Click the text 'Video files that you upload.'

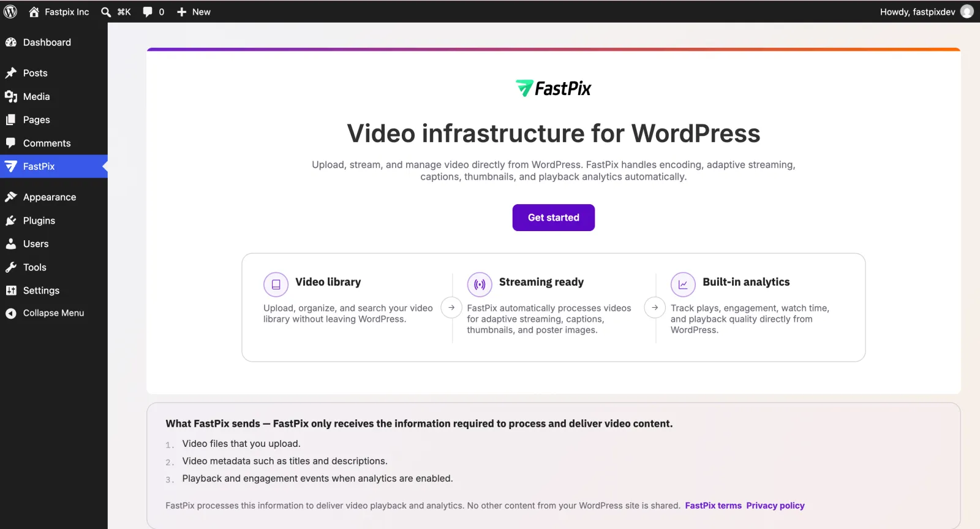pos(241,444)
